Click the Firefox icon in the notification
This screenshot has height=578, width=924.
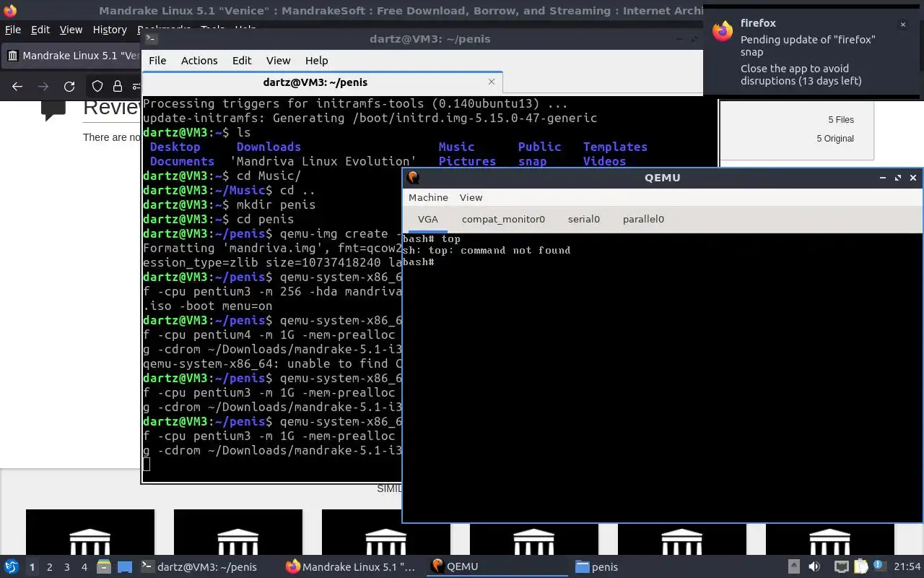(x=723, y=31)
